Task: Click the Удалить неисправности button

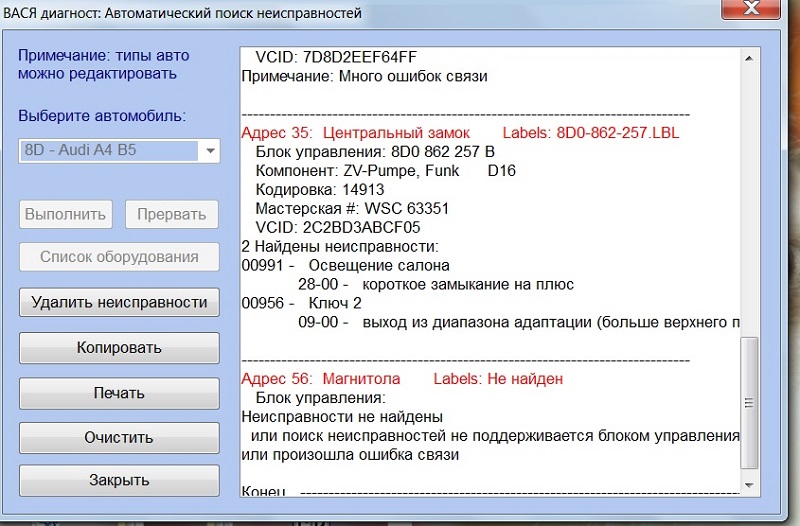Action: click(119, 303)
